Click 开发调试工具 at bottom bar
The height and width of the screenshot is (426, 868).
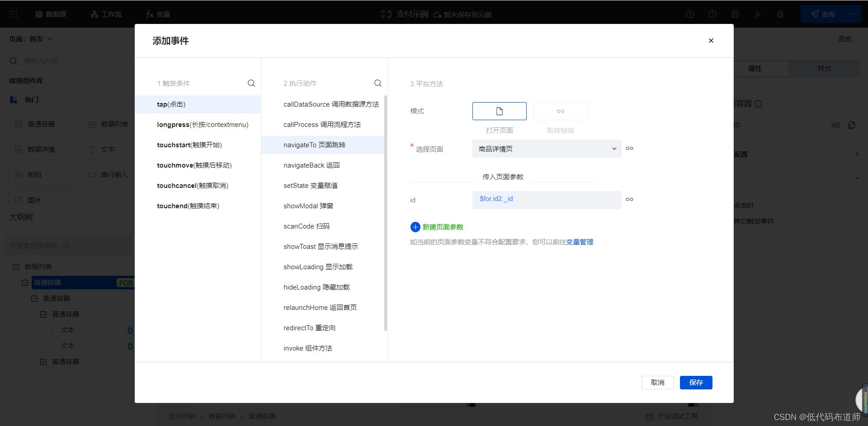pyautogui.click(x=672, y=417)
